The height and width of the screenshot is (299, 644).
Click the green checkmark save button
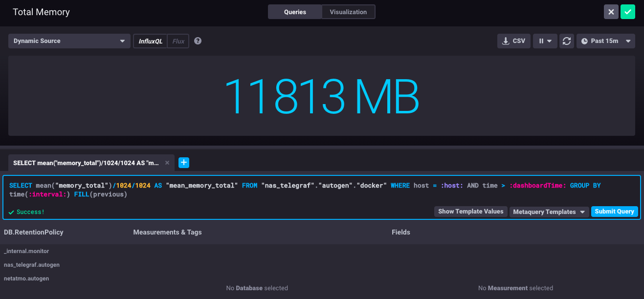click(627, 12)
